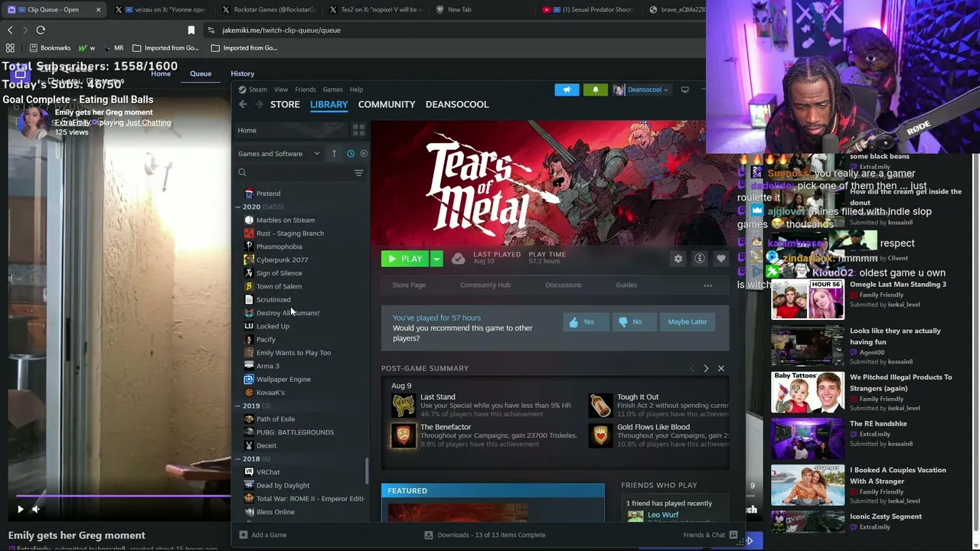Open the browser apps grid icon
This screenshot has width=980, height=551.
tap(11, 47)
